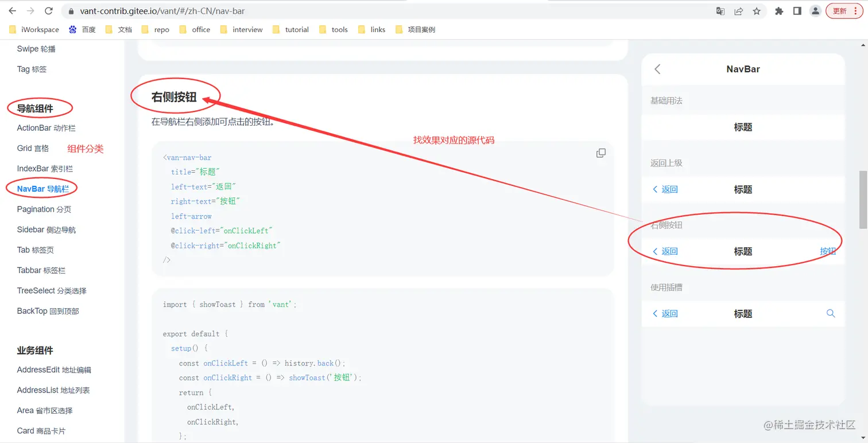Click the code line left-arrow
The width and height of the screenshot is (868, 443).
click(x=191, y=216)
